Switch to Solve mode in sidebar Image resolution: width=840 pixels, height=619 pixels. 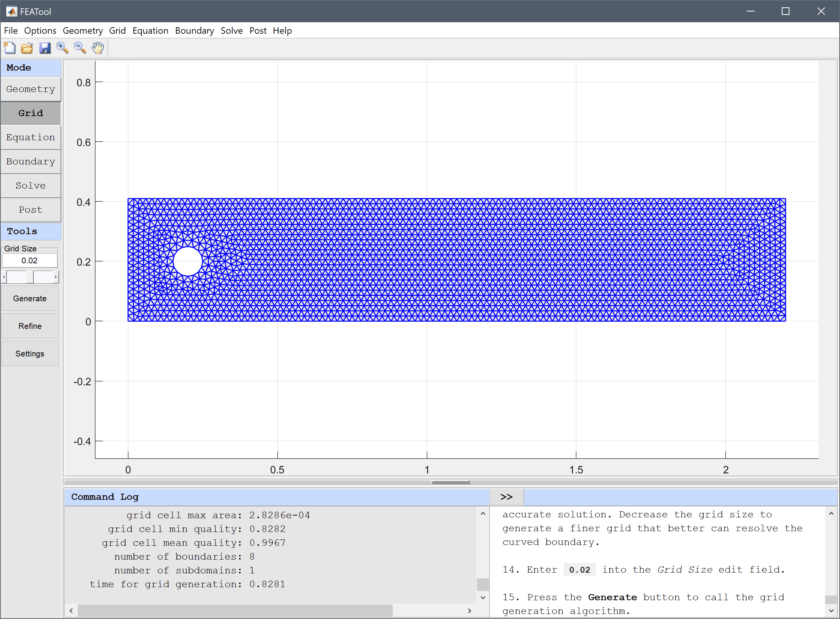coord(31,186)
